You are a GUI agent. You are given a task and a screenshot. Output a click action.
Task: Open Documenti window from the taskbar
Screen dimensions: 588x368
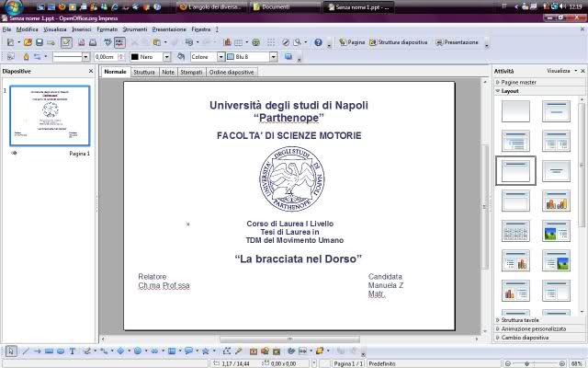[286, 6]
